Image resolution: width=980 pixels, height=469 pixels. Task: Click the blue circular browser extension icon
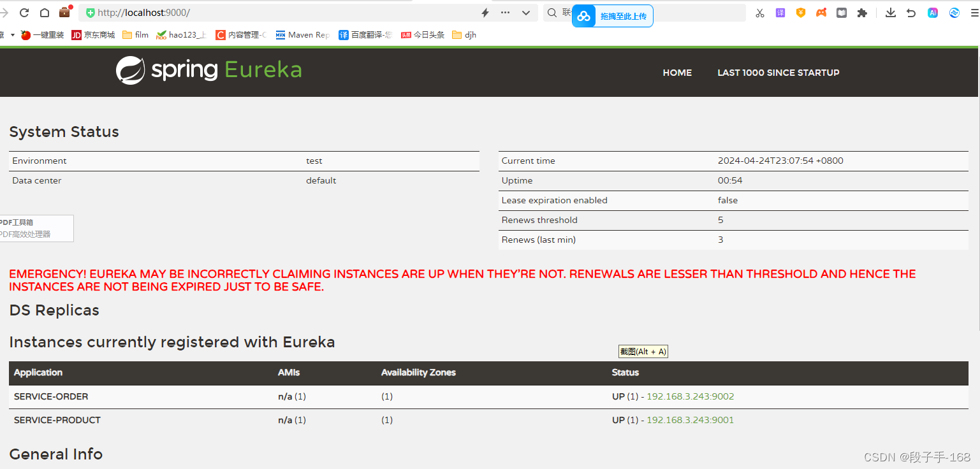(x=954, y=13)
